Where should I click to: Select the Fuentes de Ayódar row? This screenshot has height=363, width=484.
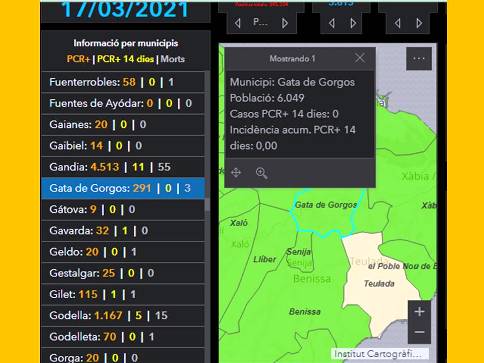point(123,103)
